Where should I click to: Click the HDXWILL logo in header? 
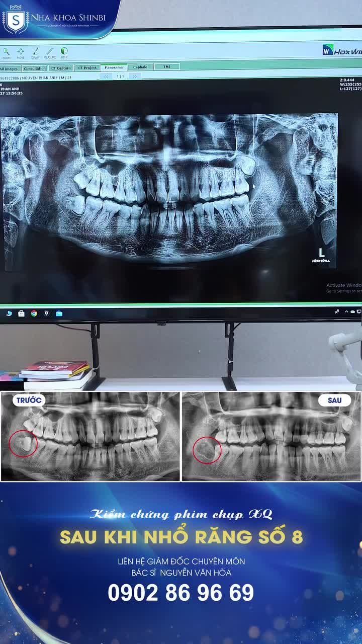click(x=342, y=50)
